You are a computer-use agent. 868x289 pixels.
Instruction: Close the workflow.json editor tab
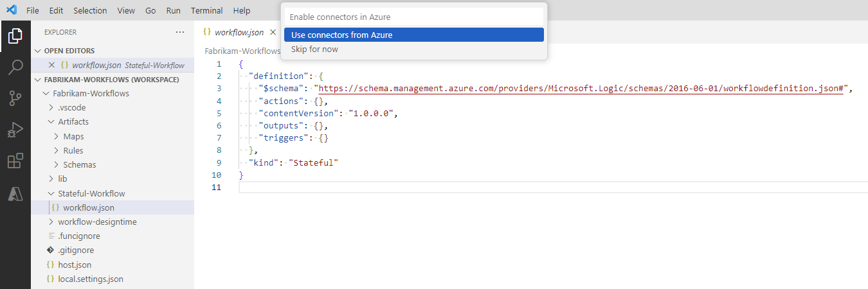point(273,32)
